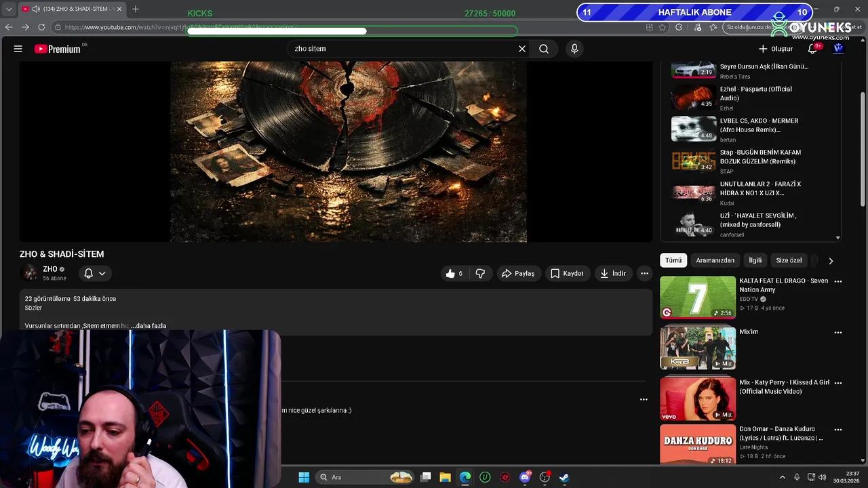Select the İlgili filter chip
868x488 pixels.
pos(755,260)
